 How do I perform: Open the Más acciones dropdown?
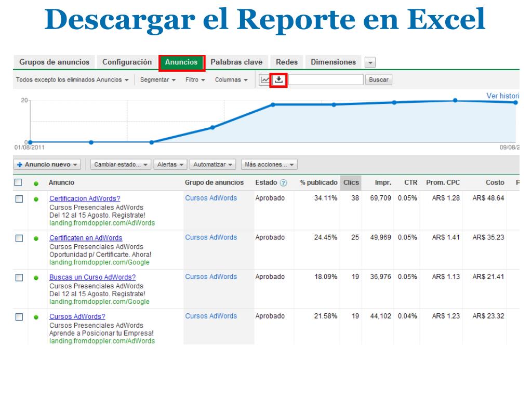269,165
